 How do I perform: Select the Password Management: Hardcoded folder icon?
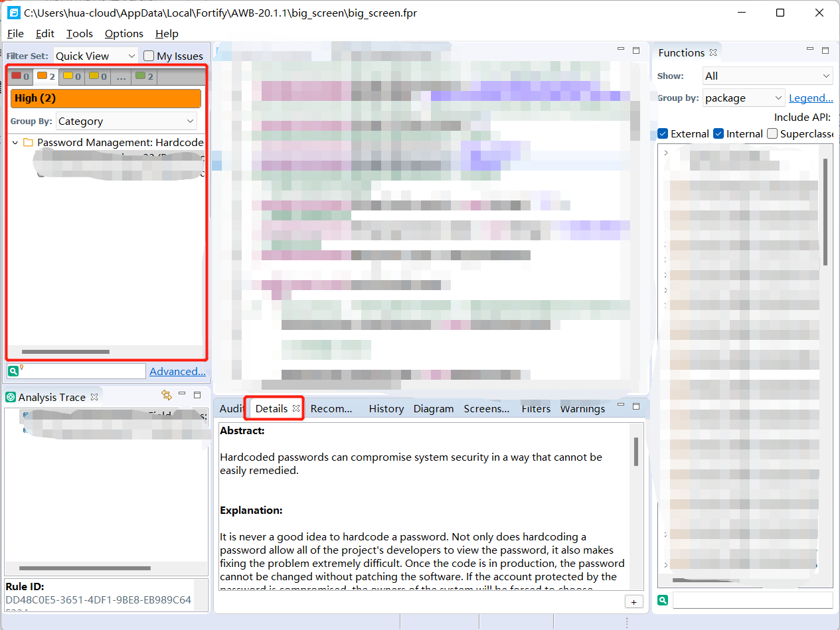tap(28, 142)
